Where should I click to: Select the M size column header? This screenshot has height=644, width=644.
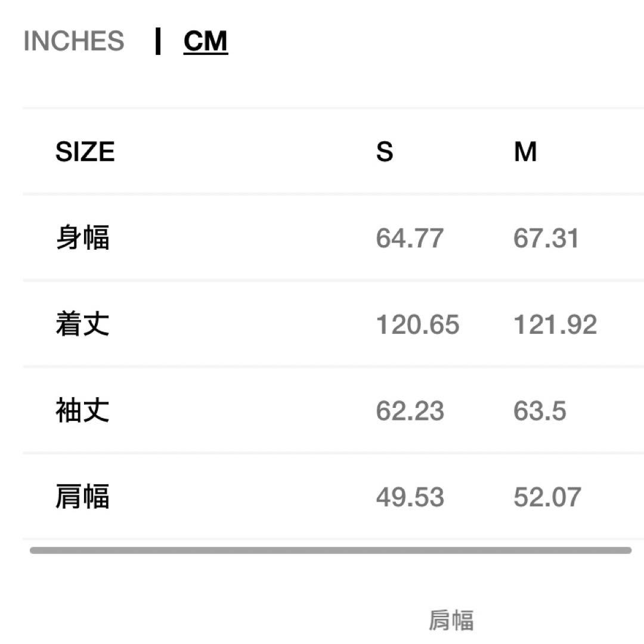525,151
